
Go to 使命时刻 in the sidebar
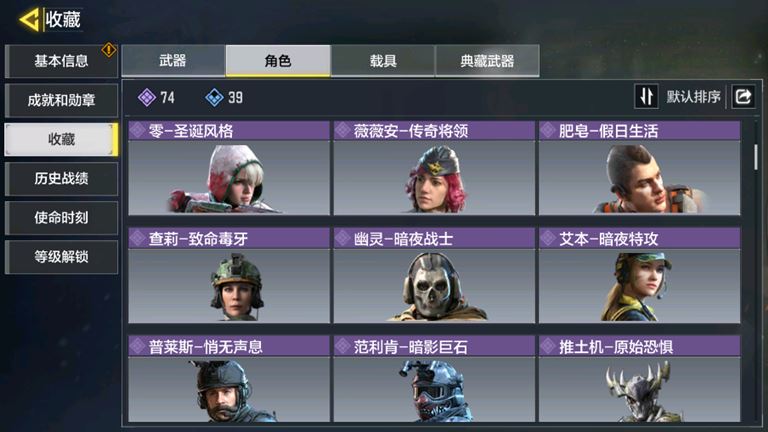(61, 217)
